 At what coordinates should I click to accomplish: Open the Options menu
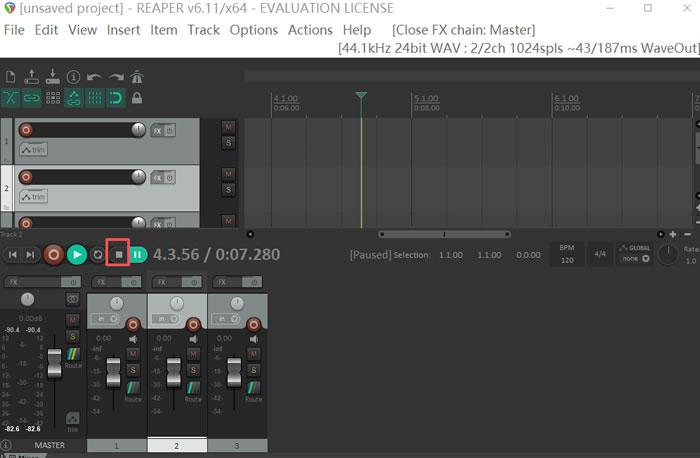tap(254, 30)
